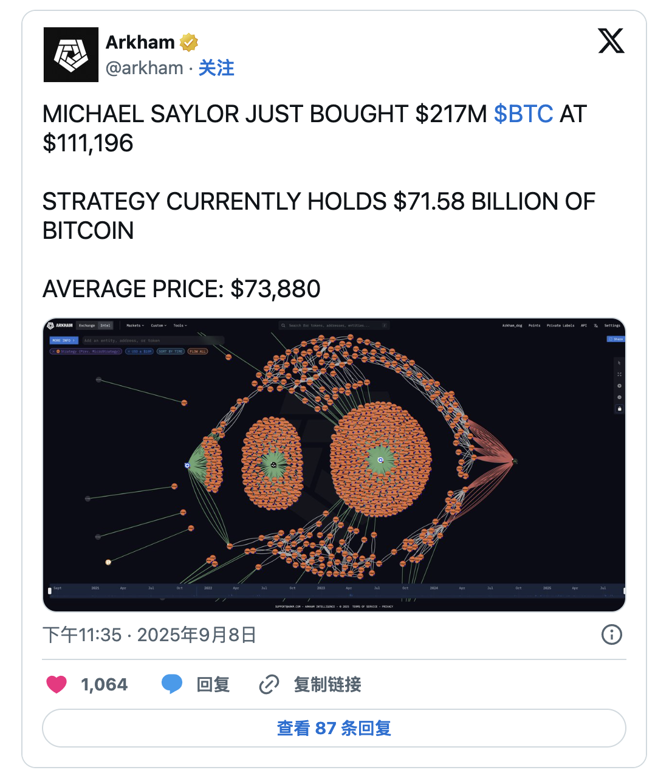This screenshot has height=784, width=672.
Task: Toggle the SORT BY TIME filter chip
Action: [171, 351]
